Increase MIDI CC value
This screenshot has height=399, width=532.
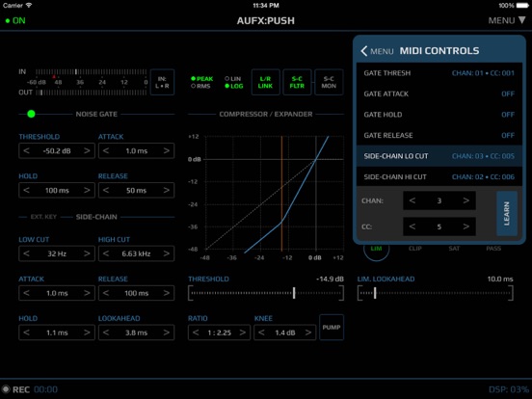click(466, 226)
